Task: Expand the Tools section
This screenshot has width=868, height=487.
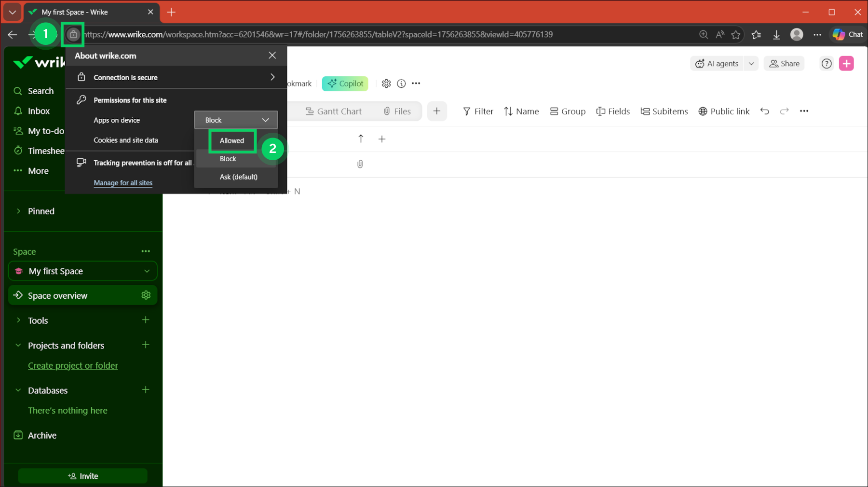Action: (x=18, y=320)
